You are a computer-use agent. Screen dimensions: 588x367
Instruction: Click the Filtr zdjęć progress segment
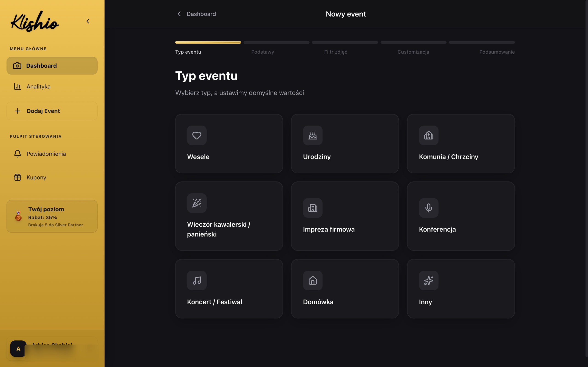pos(345,42)
